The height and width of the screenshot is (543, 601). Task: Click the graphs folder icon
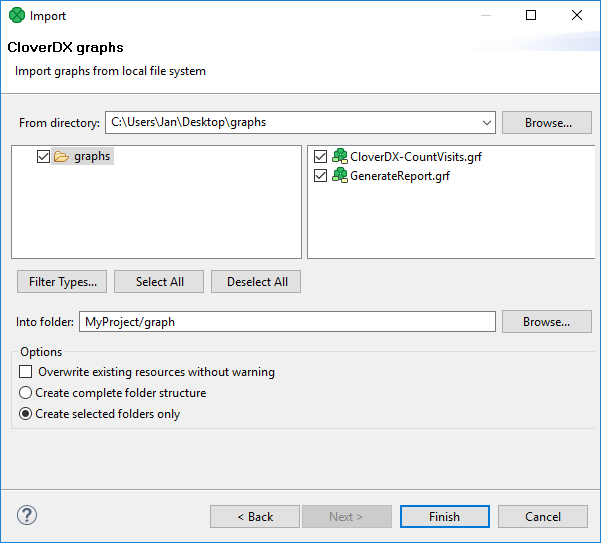(61, 157)
